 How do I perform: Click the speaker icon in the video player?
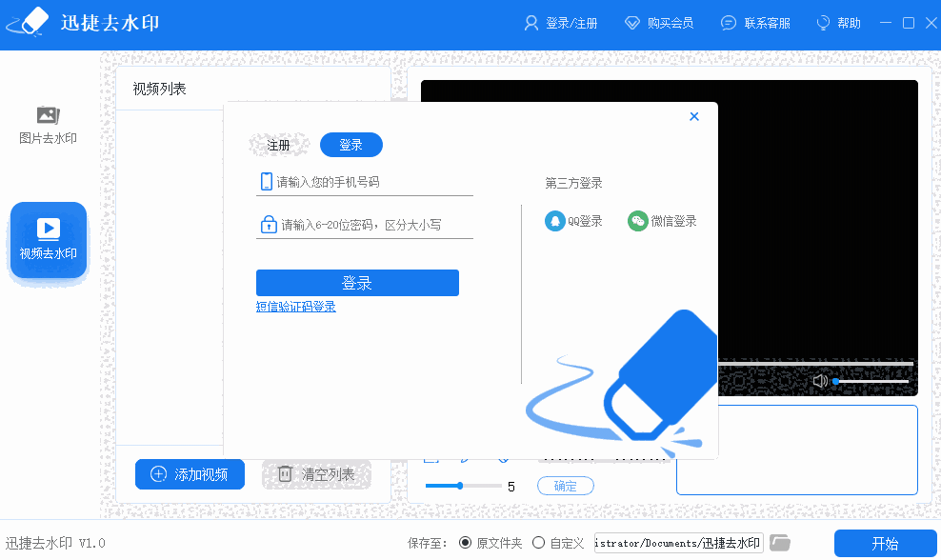(x=819, y=380)
